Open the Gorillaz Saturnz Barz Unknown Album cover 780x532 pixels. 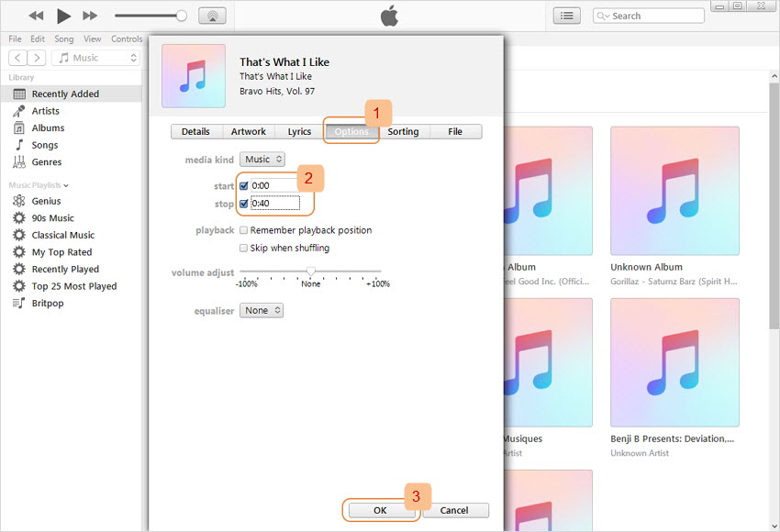(674, 191)
